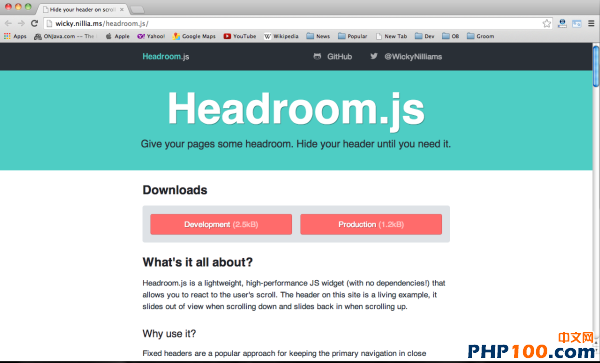Click the "What's it all about?" heading
Image resolution: width=600 pixels, height=363 pixels.
click(197, 262)
